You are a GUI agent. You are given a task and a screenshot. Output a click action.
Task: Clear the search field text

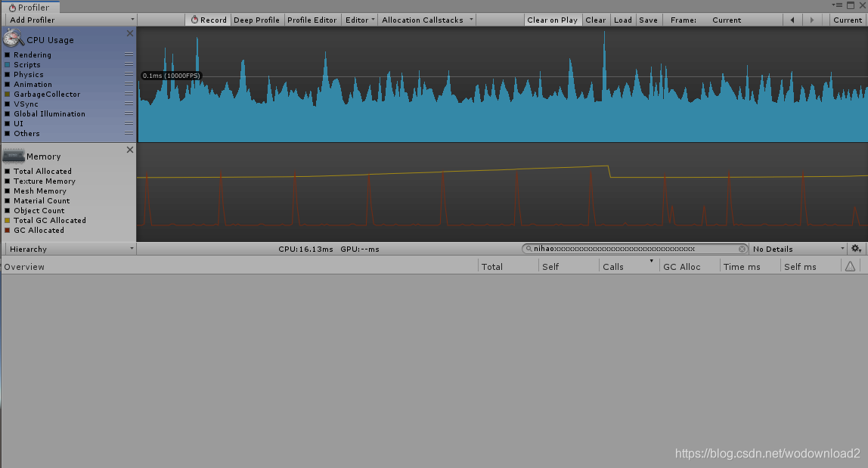pyautogui.click(x=742, y=249)
